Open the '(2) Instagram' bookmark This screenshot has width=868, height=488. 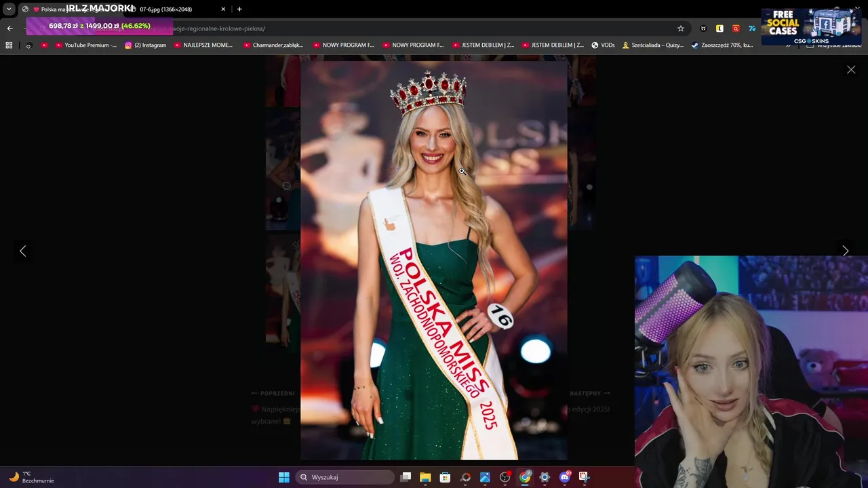[145, 45]
